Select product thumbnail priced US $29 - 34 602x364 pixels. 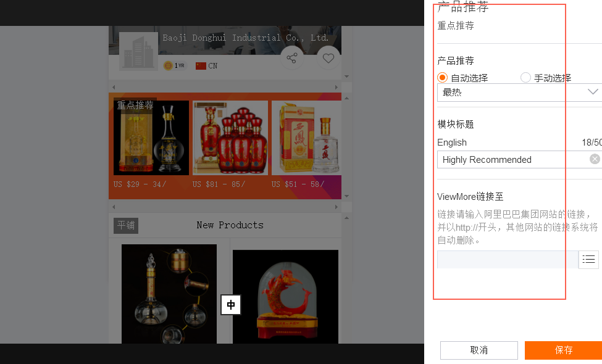151,138
